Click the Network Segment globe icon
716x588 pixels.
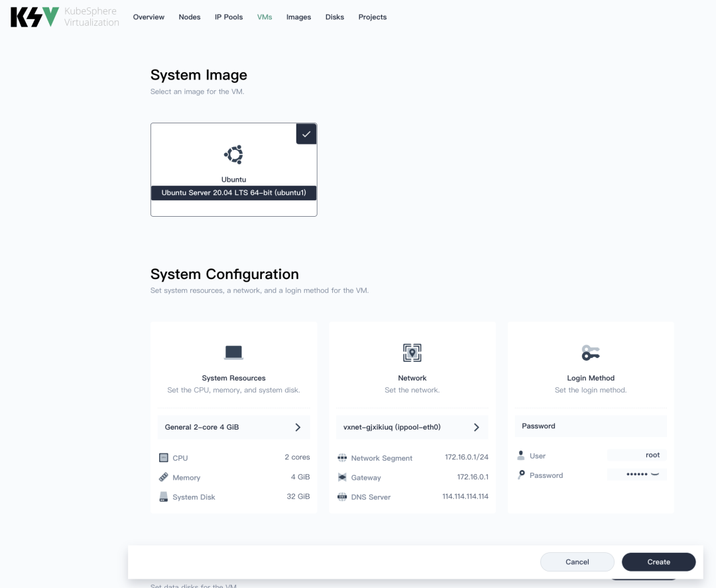(x=342, y=457)
